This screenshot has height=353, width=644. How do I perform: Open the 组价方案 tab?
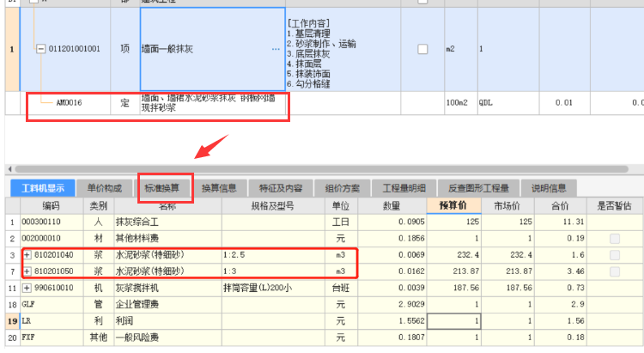342,188
